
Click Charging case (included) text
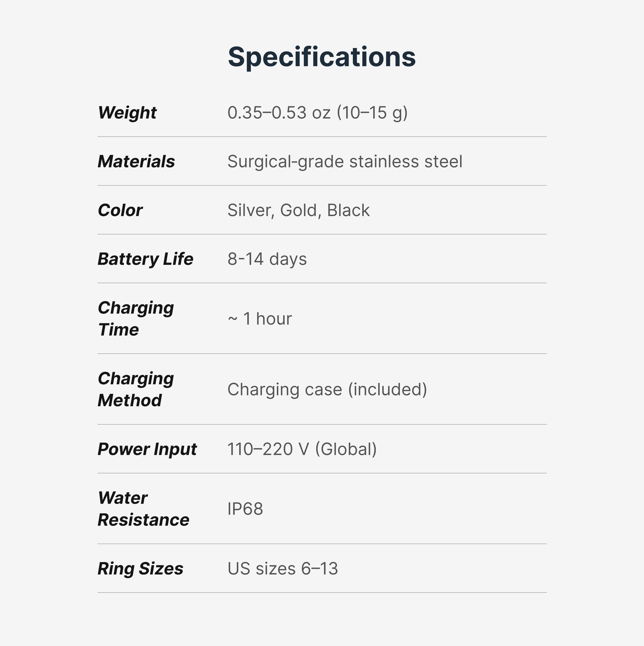point(327,389)
